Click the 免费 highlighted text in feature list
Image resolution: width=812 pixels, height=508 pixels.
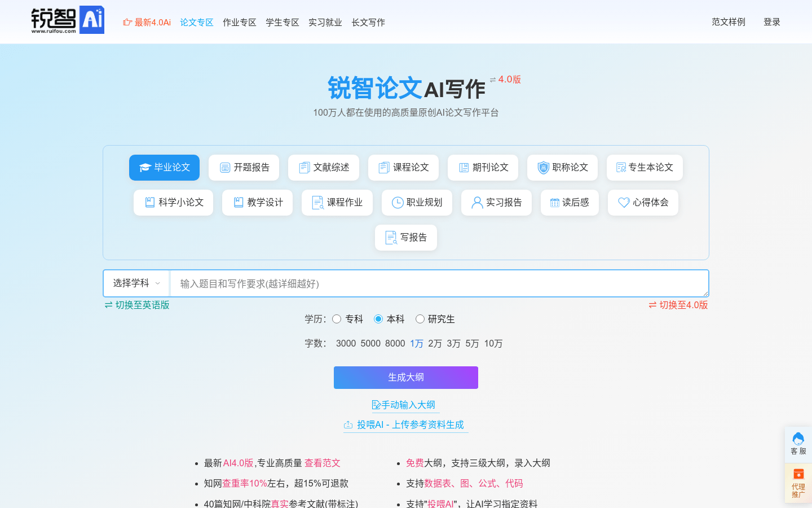(x=415, y=463)
